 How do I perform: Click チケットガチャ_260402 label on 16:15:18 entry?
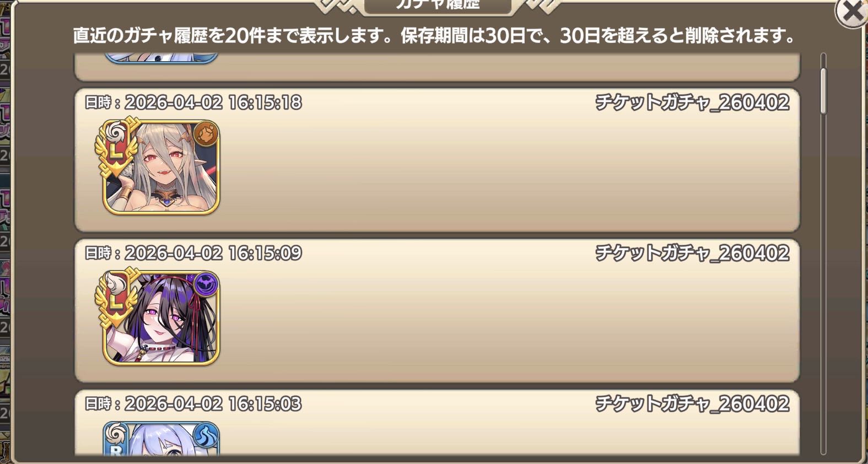[692, 102]
